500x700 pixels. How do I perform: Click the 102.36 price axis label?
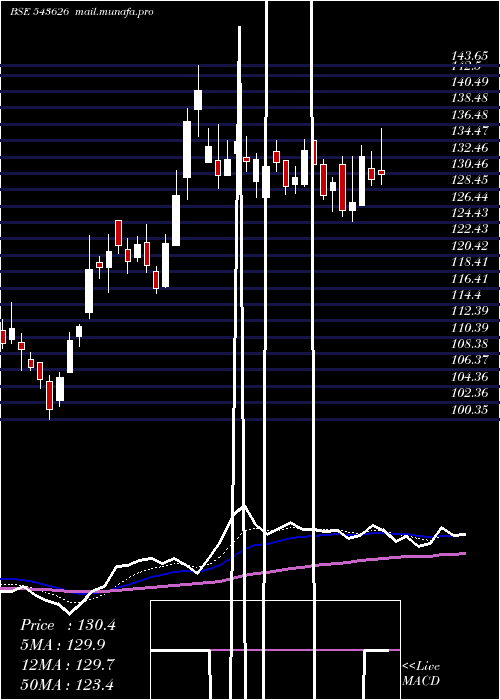(x=470, y=393)
